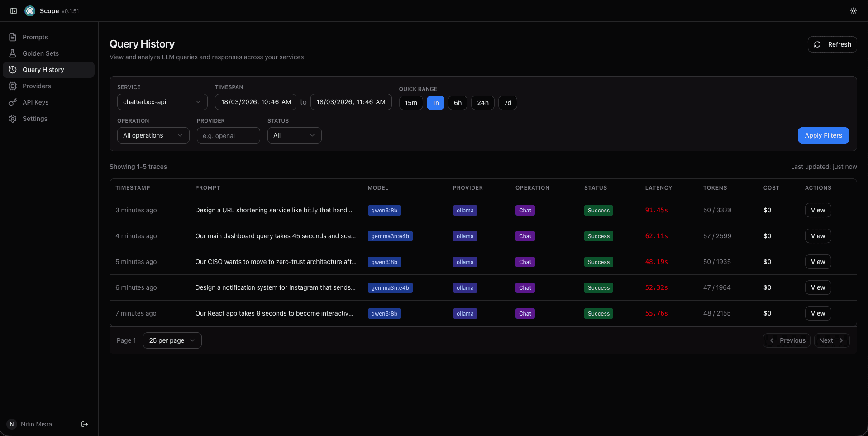The height and width of the screenshot is (436, 868).
Task: Expand the All operations dropdown
Action: click(x=153, y=135)
